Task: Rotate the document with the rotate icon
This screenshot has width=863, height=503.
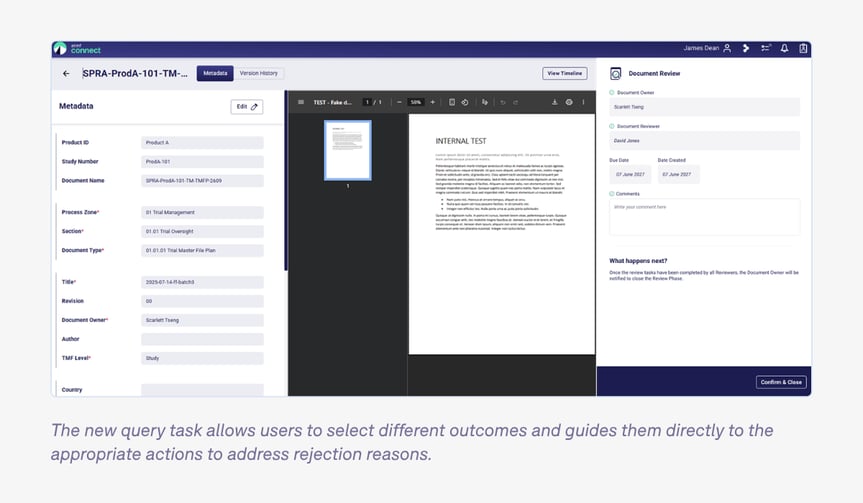Action: click(x=465, y=102)
